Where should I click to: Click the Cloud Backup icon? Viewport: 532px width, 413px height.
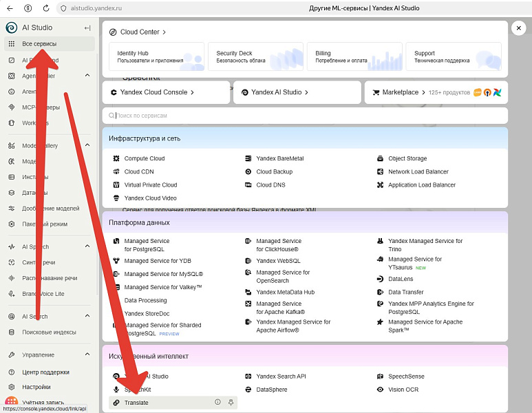(248, 171)
